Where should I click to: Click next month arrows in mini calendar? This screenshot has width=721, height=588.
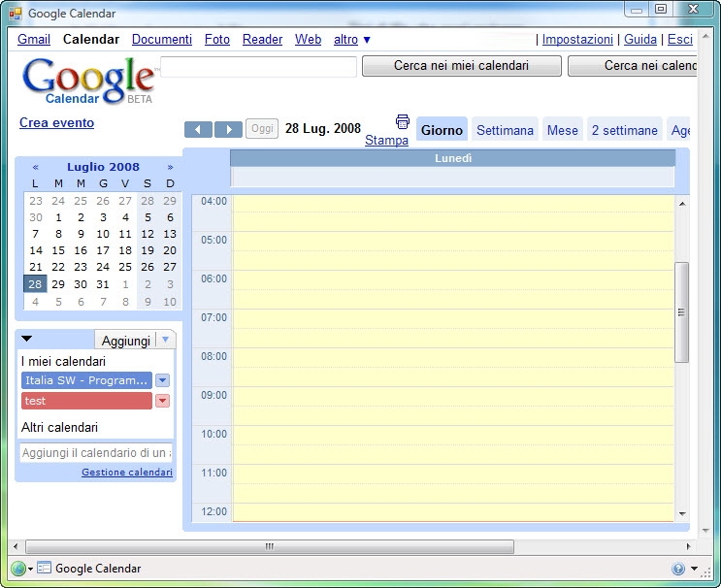pyautogui.click(x=170, y=167)
